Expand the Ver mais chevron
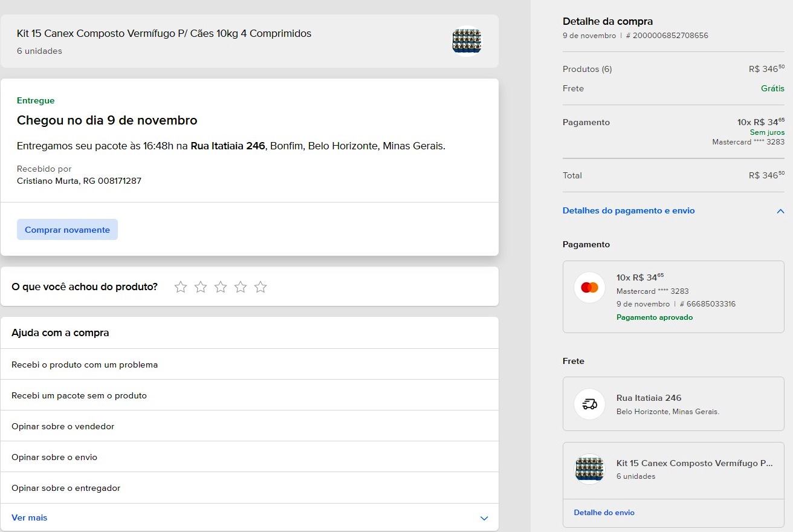793x532 pixels. (x=484, y=518)
